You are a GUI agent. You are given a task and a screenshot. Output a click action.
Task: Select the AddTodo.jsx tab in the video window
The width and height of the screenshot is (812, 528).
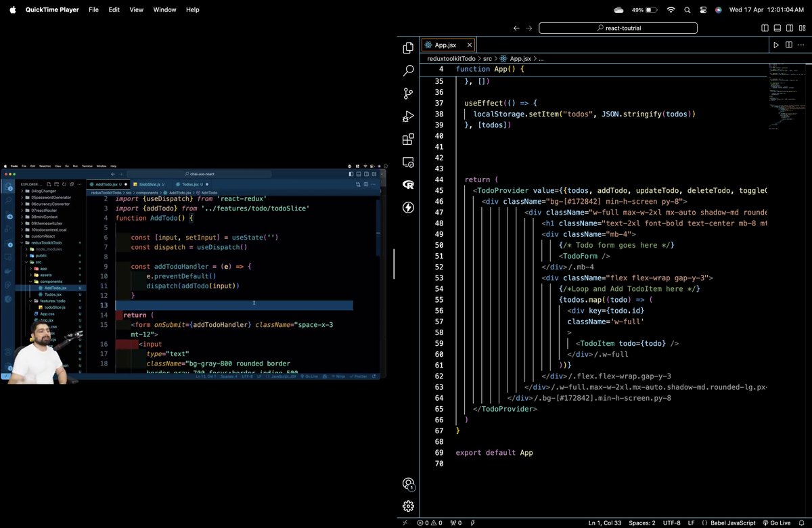click(x=109, y=184)
